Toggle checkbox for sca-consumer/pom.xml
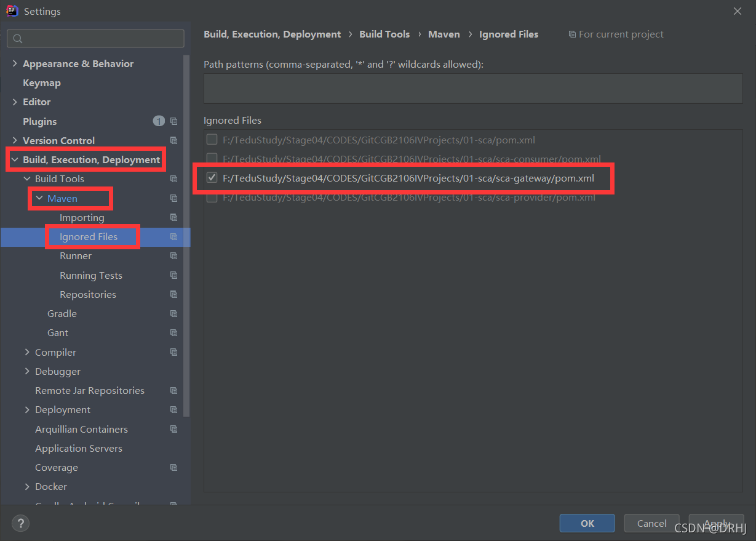This screenshot has height=541, width=756. pos(212,159)
